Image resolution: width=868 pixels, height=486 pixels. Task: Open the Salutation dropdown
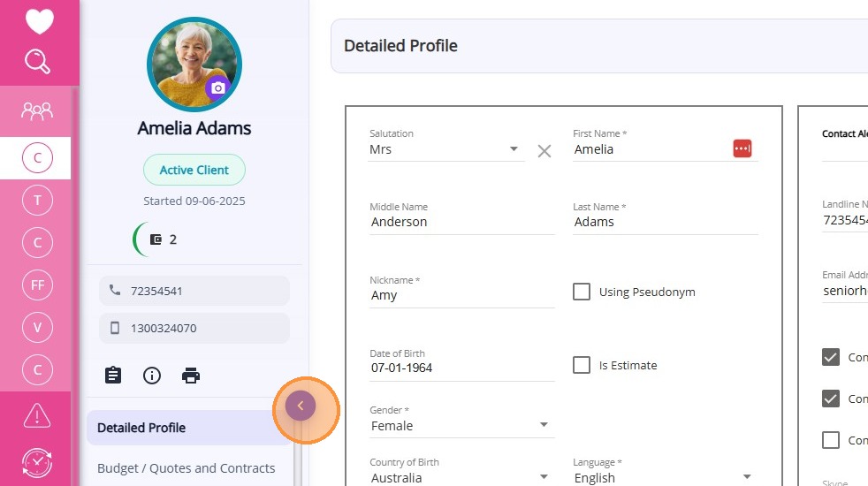pos(514,149)
